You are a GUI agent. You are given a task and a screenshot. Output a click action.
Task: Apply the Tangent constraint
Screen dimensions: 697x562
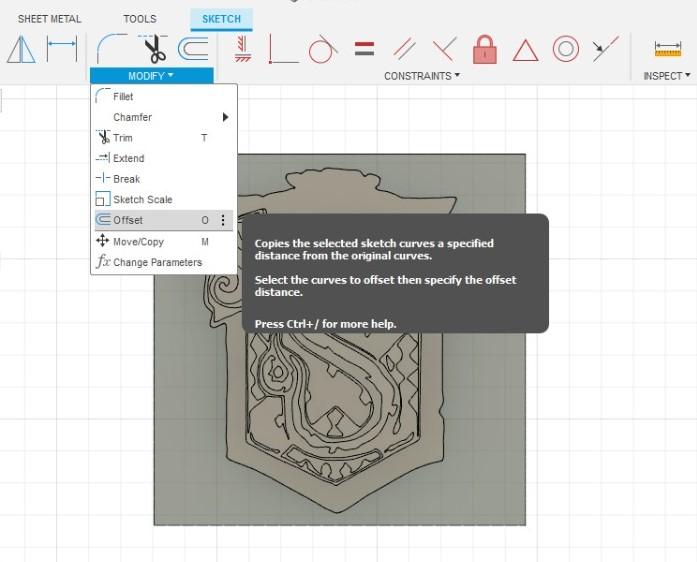point(323,49)
